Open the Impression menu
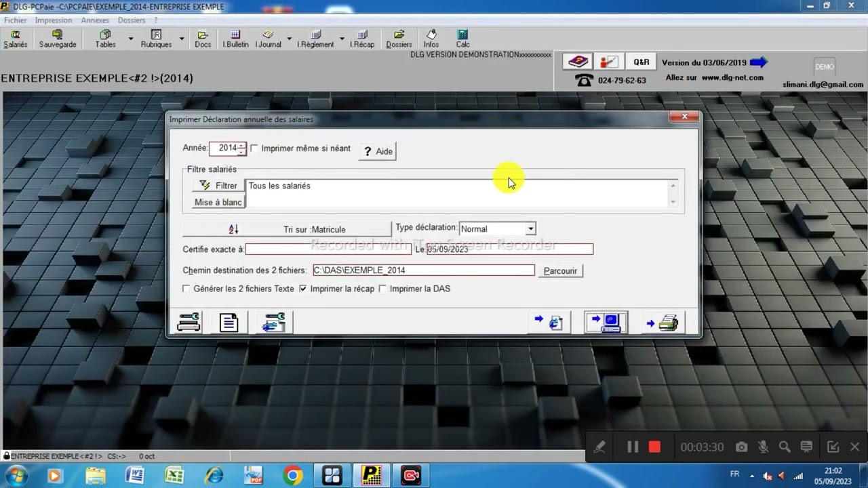 coord(54,20)
